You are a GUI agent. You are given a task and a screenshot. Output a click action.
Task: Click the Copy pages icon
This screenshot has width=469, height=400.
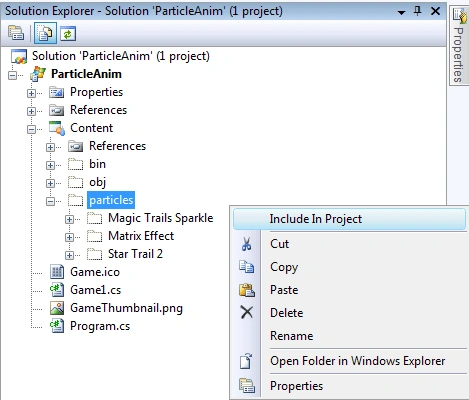(x=247, y=267)
